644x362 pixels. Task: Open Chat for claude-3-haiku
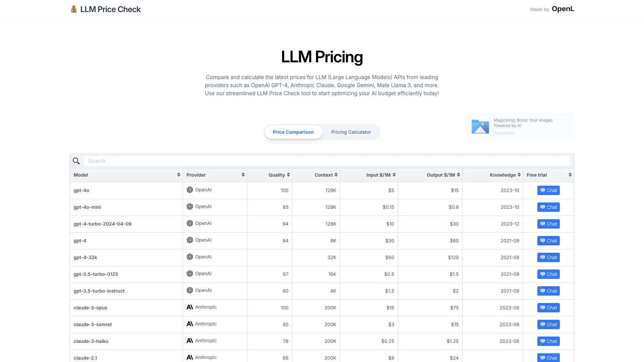pyautogui.click(x=548, y=341)
